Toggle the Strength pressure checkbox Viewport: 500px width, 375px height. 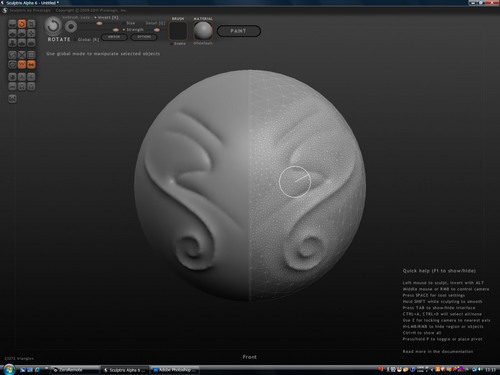tap(133, 30)
